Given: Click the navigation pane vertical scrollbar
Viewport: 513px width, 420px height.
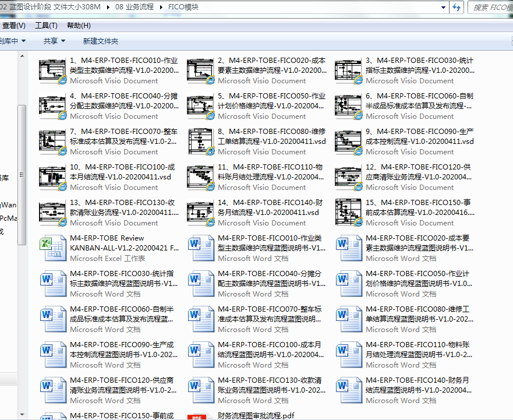Looking at the screenshot, I should pos(22,175).
